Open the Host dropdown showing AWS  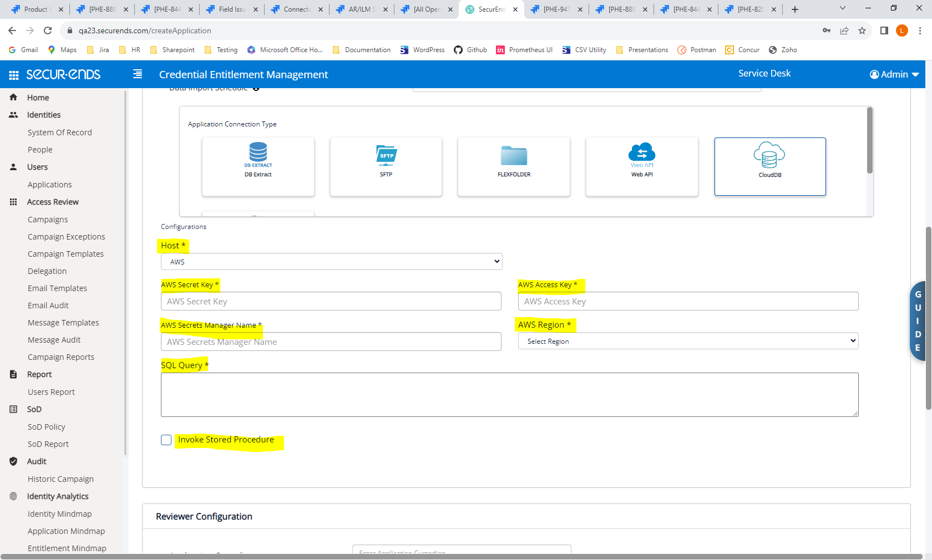click(331, 261)
